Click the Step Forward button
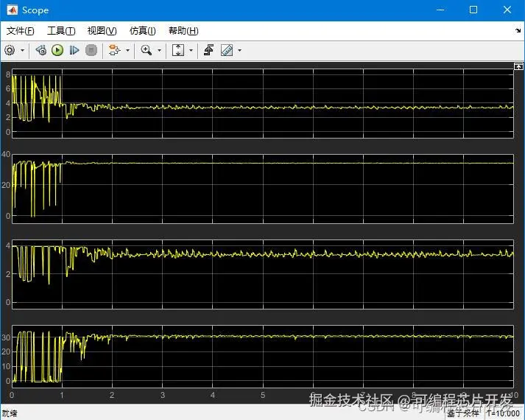 [x=74, y=50]
